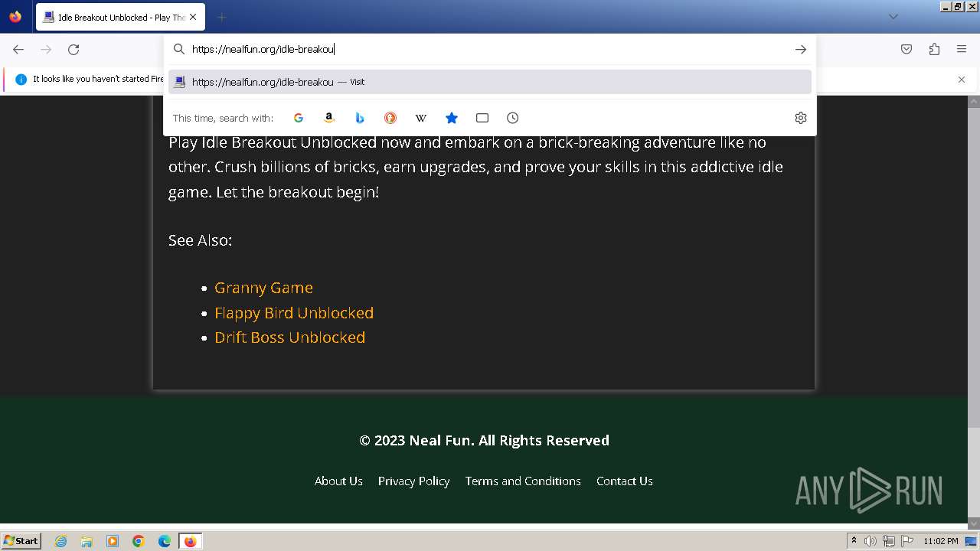Open the About Us footer link
Image resolution: width=980 pixels, height=551 pixels.
[338, 481]
